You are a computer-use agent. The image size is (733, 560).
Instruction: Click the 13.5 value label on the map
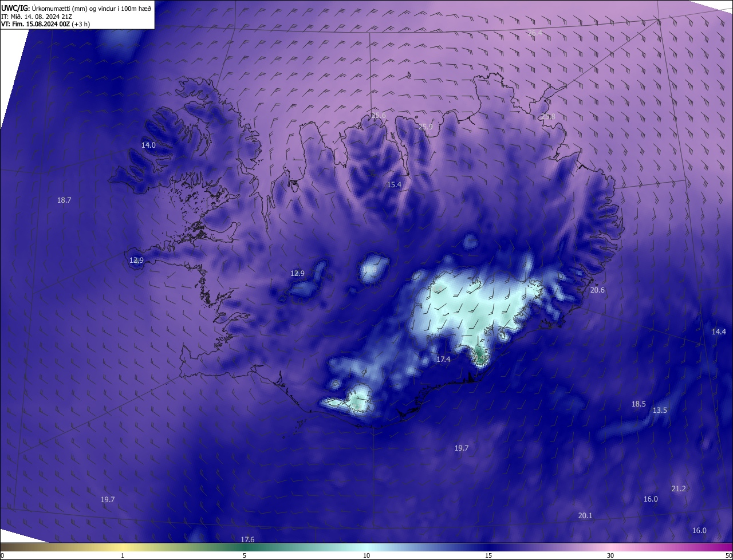[660, 411]
